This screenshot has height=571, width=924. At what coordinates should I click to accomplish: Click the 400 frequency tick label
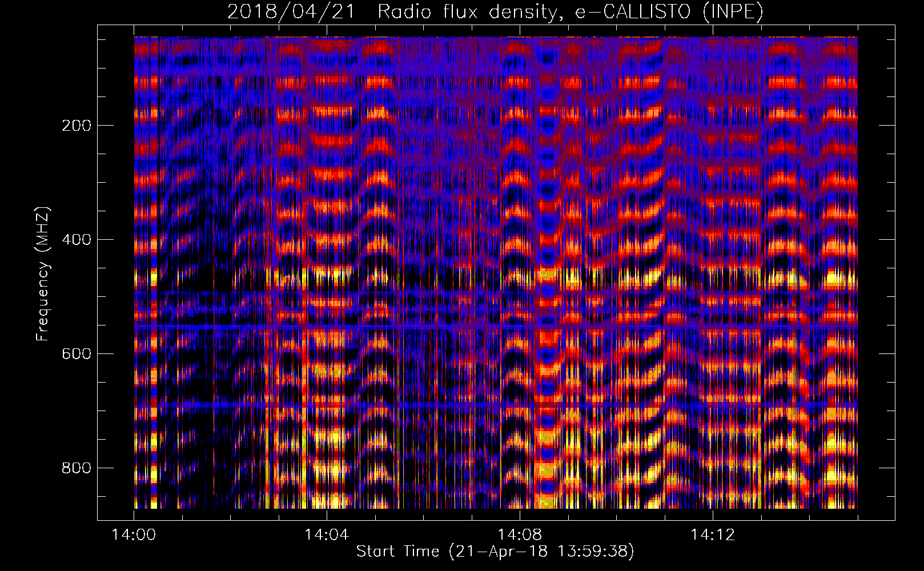[76, 240]
